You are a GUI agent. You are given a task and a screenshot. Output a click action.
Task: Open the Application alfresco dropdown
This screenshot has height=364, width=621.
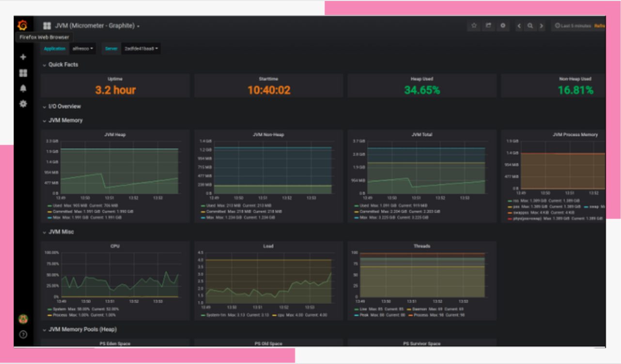point(83,48)
